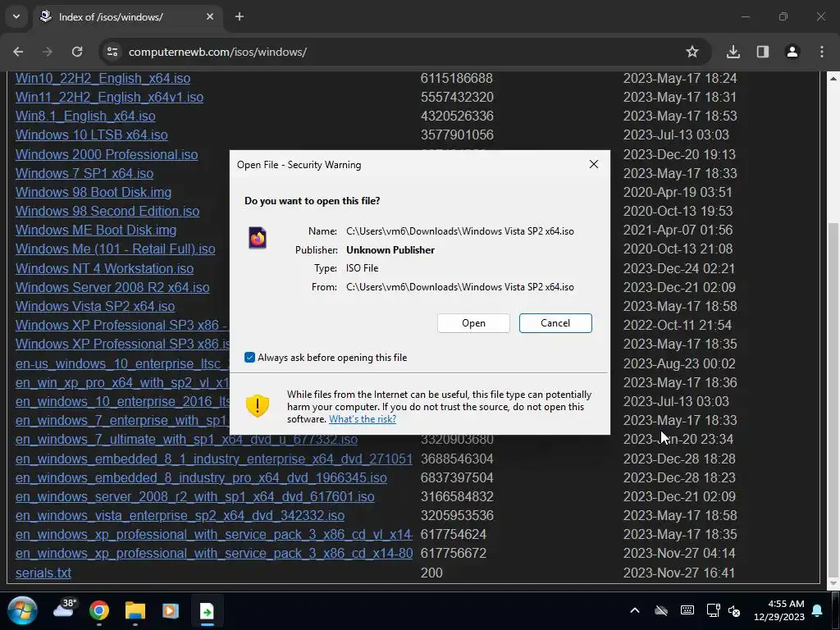
Task: Click date 2023-Nov-27 16:41
Action: pyautogui.click(x=679, y=573)
